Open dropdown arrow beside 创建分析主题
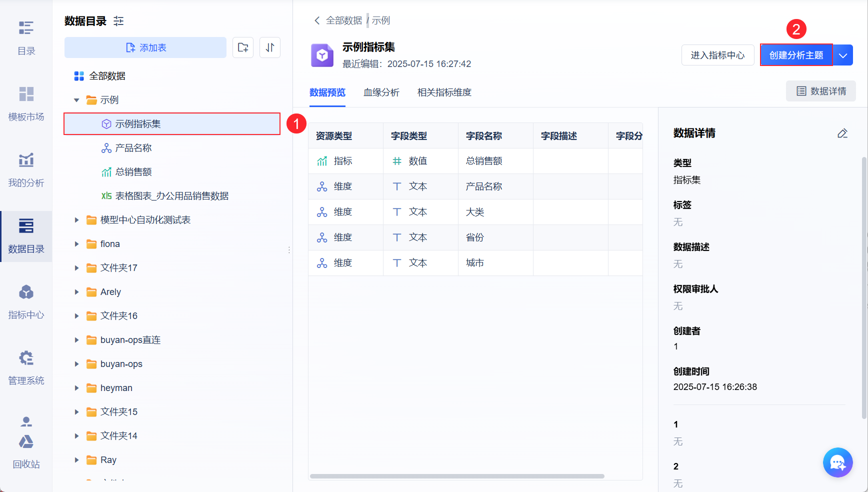868x492 pixels. (x=843, y=55)
